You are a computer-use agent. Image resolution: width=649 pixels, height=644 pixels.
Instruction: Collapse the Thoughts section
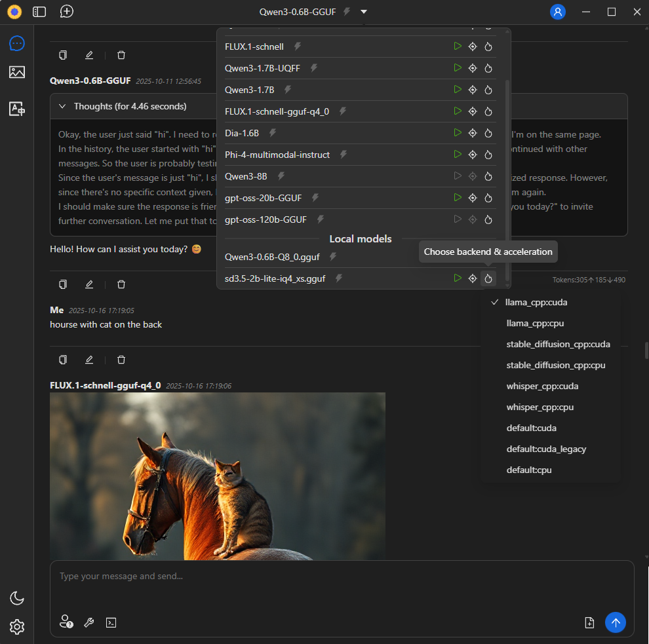click(63, 106)
